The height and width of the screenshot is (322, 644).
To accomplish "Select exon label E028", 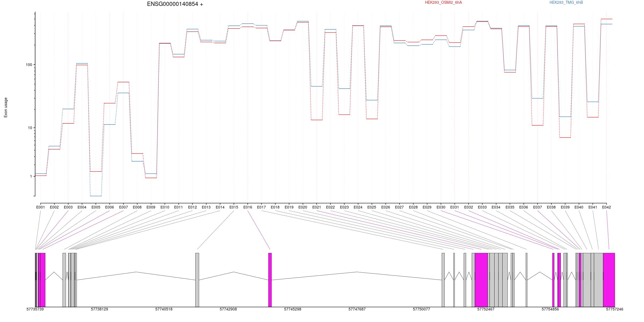I will coord(413,207).
